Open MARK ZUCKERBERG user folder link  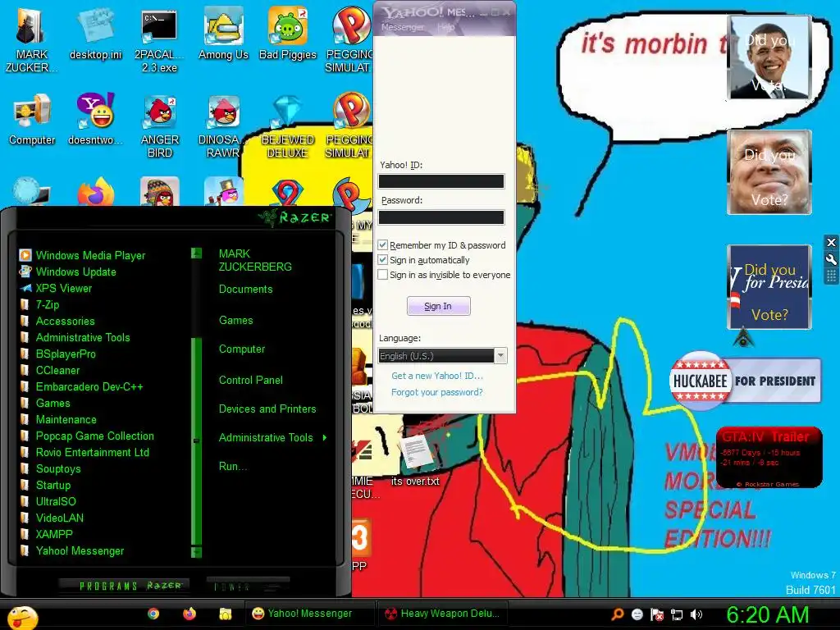point(255,260)
